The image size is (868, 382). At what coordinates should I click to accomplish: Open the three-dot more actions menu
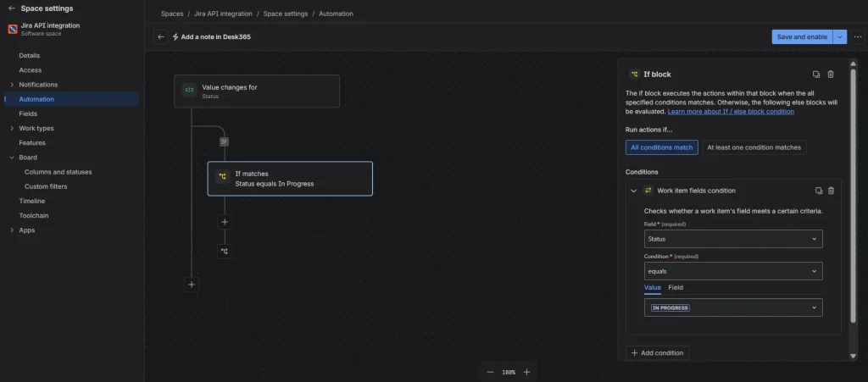[858, 37]
